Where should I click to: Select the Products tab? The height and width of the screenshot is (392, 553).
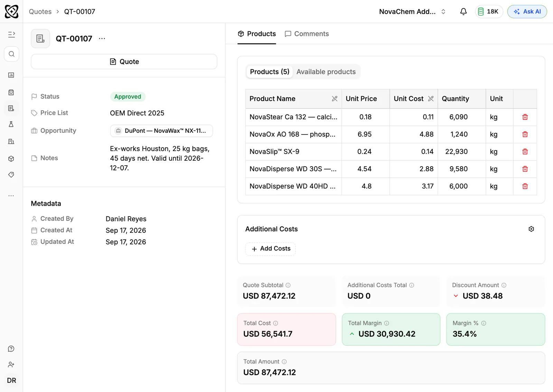pos(257,34)
